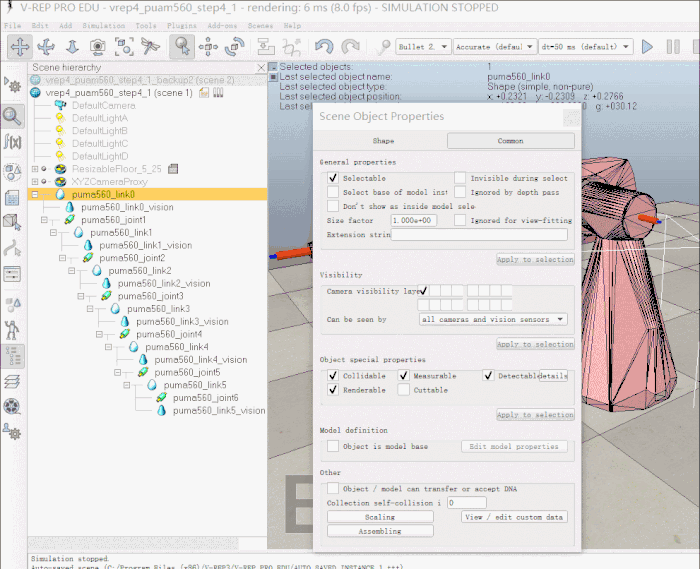Open the calculation module f(x) sidebar icon
700x569 pixels.
12,142
